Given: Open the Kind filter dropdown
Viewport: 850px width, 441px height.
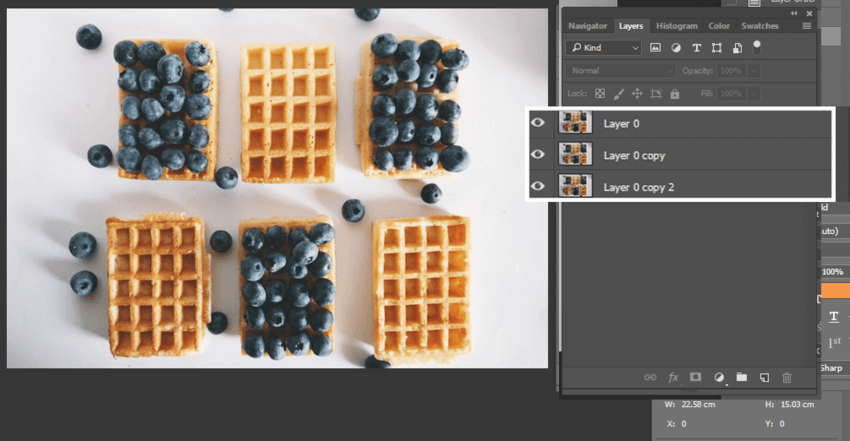Looking at the screenshot, I should 604,48.
